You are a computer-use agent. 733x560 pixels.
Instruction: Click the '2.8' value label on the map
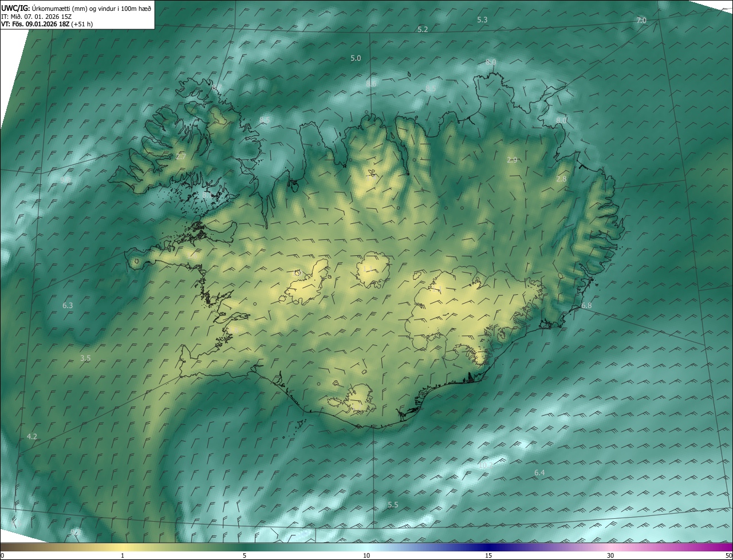click(x=561, y=179)
